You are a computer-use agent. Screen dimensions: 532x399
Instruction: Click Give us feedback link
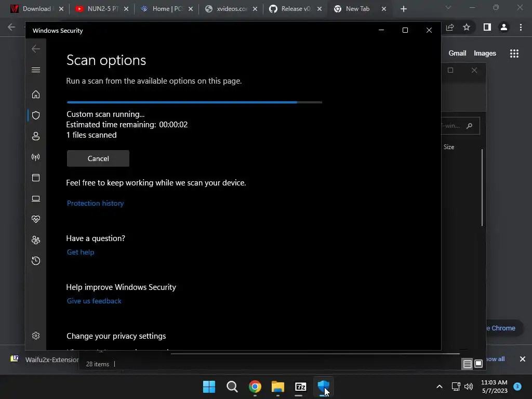(94, 301)
